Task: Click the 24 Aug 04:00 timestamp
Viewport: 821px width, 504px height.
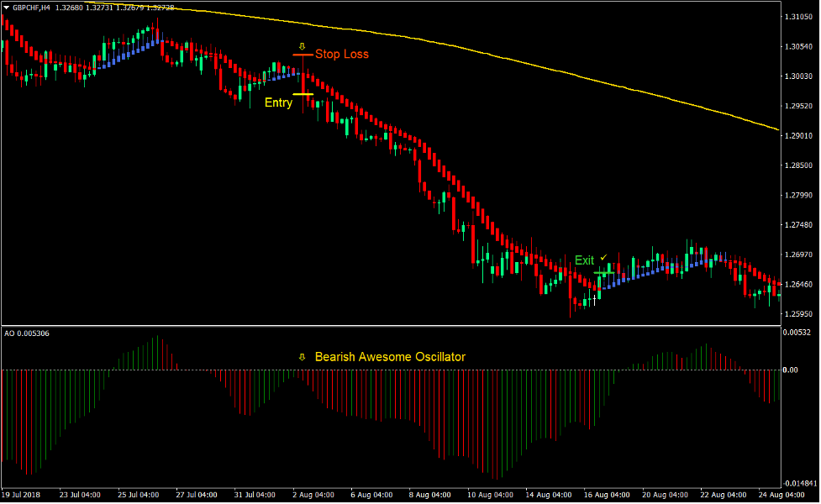Action: pos(782,495)
